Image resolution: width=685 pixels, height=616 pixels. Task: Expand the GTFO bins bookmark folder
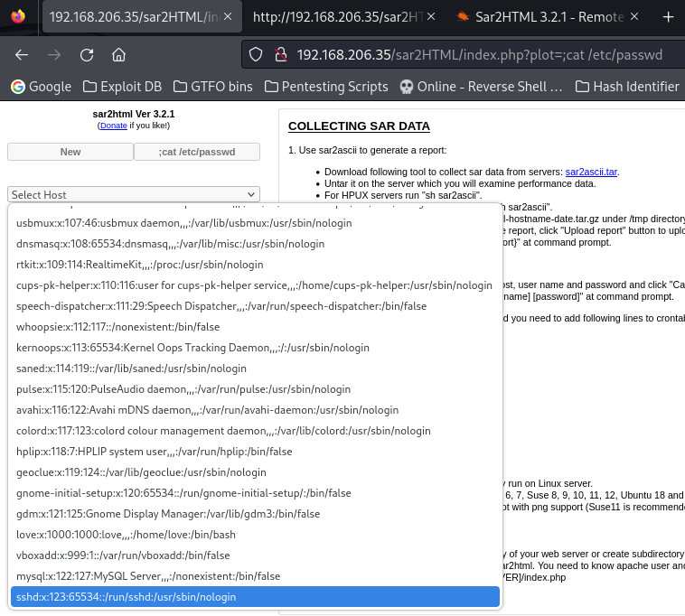(214, 87)
